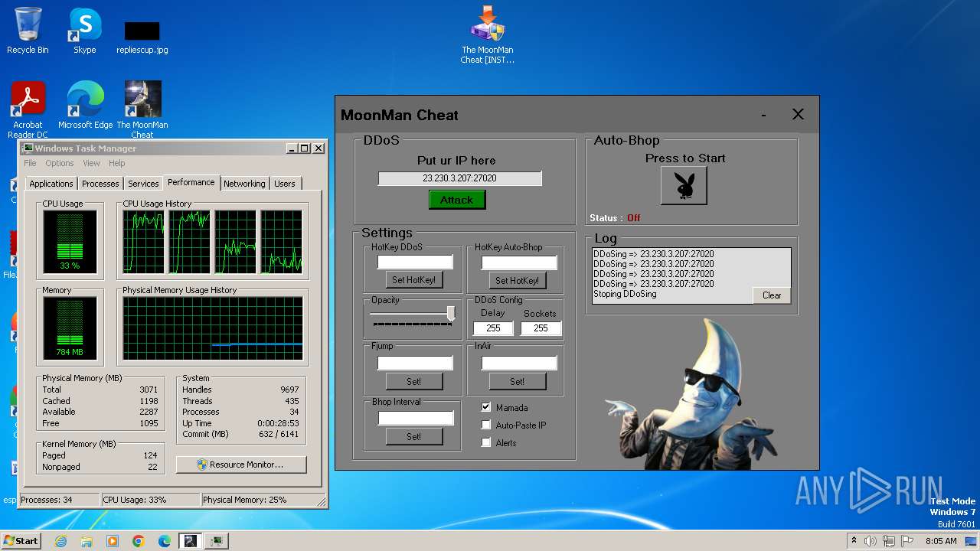The height and width of the screenshot is (551, 980).
Task: Switch to MoonMan Cheat taskbar button
Action: (x=190, y=541)
